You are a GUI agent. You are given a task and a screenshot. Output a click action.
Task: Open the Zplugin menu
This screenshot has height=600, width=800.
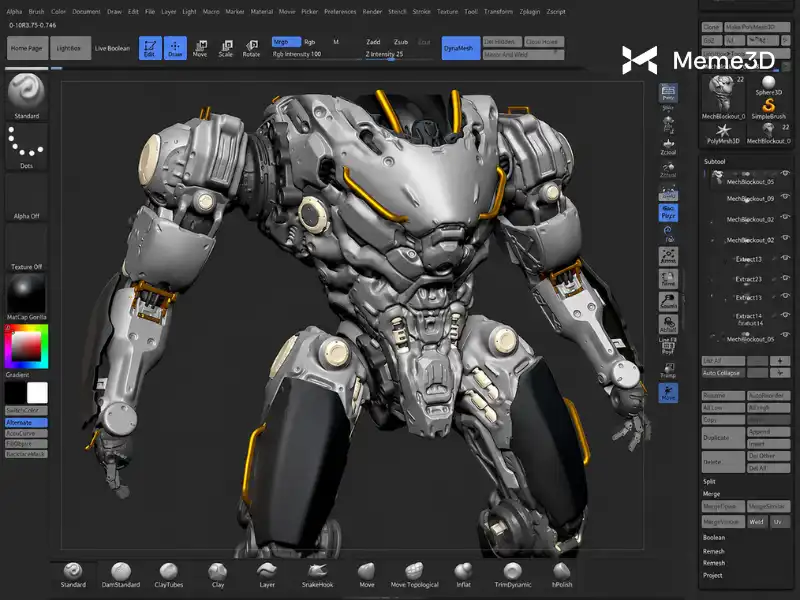pyautogui.click(x=530, y=11)
